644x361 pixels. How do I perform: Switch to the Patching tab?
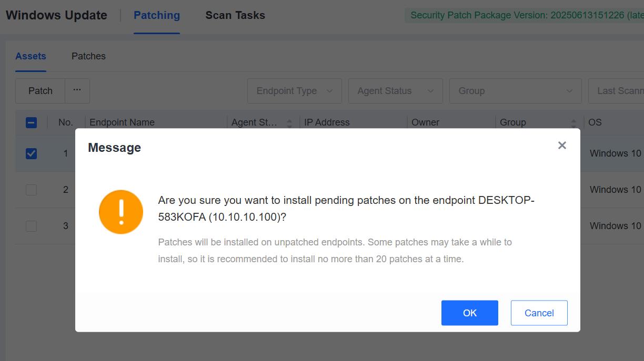[x=157, y=15]
